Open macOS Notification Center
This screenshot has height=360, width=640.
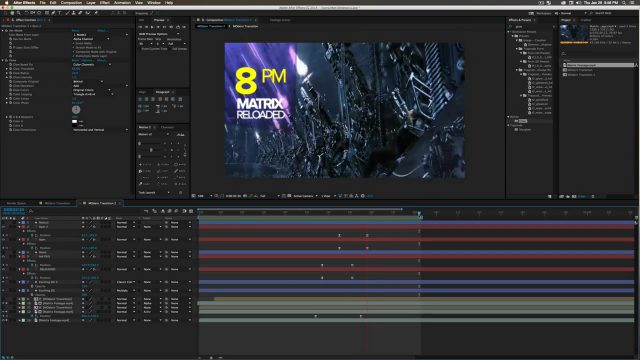pyautogui.click(x=633, y=2)
